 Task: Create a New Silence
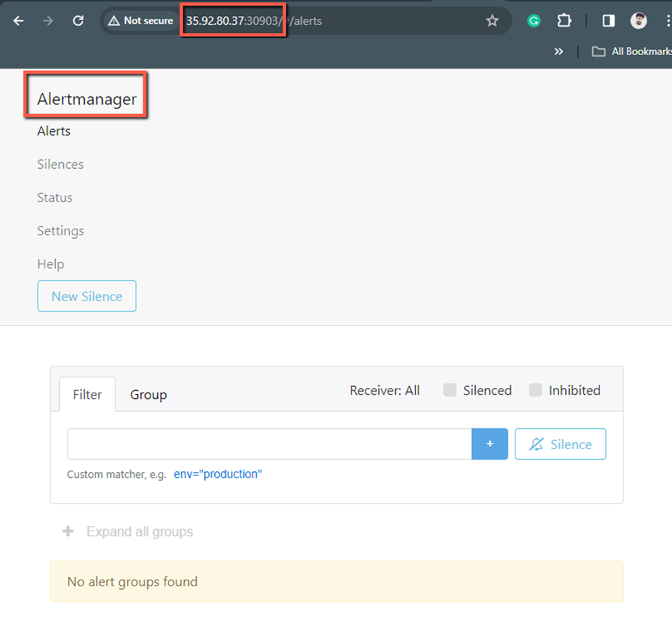pos(87,296)
